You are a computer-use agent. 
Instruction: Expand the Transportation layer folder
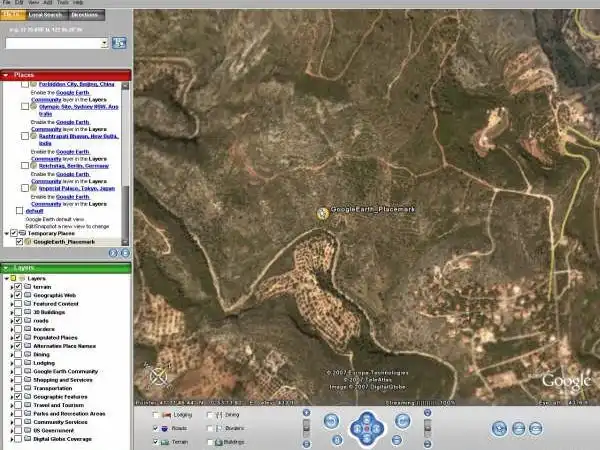(12, 388)
